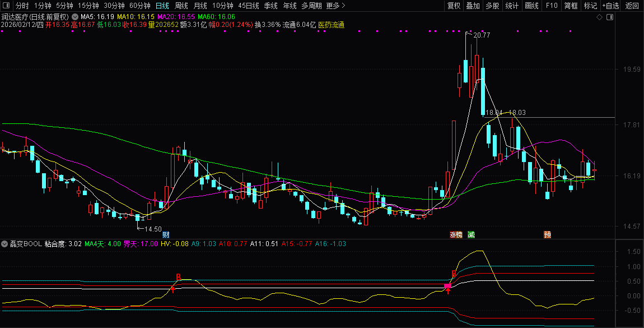
Task: Enable 简框 simple frame mode
Action: [570, 6]
